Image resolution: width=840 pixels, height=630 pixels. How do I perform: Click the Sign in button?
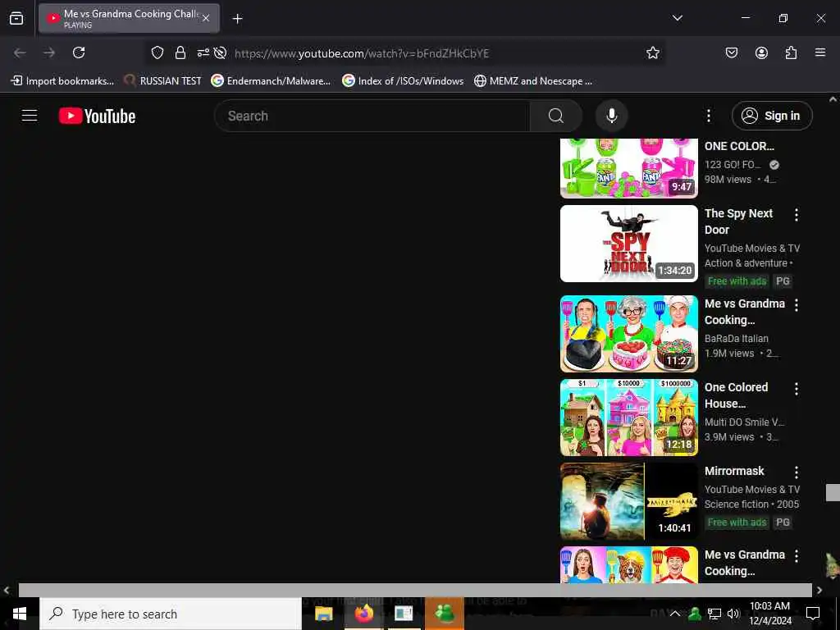click(x=772, y=116)
